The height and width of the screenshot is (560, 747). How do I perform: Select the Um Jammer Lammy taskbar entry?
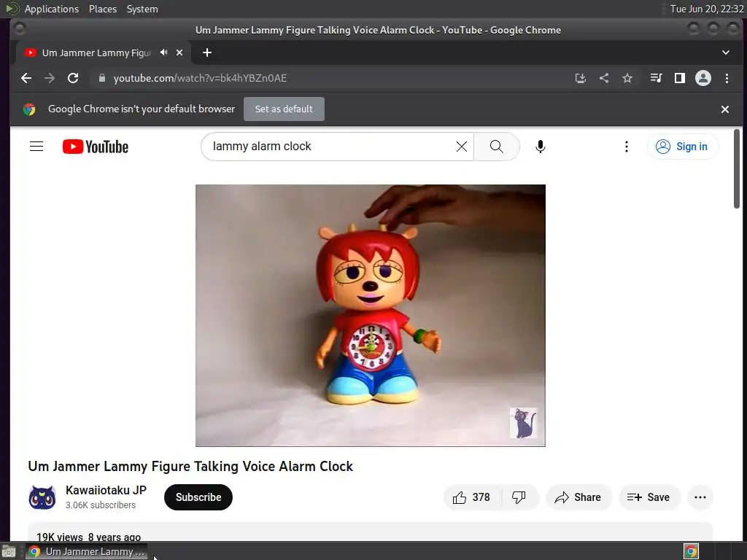point(86,551)
